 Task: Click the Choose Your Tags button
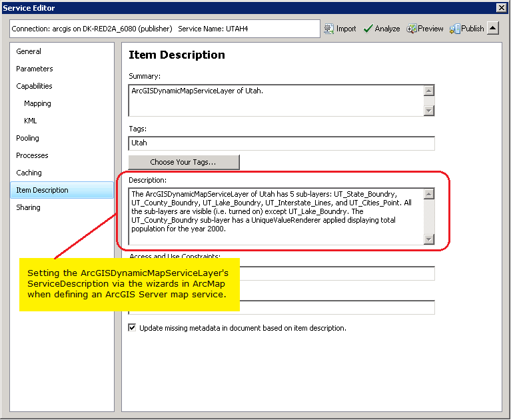coord(184,162)
